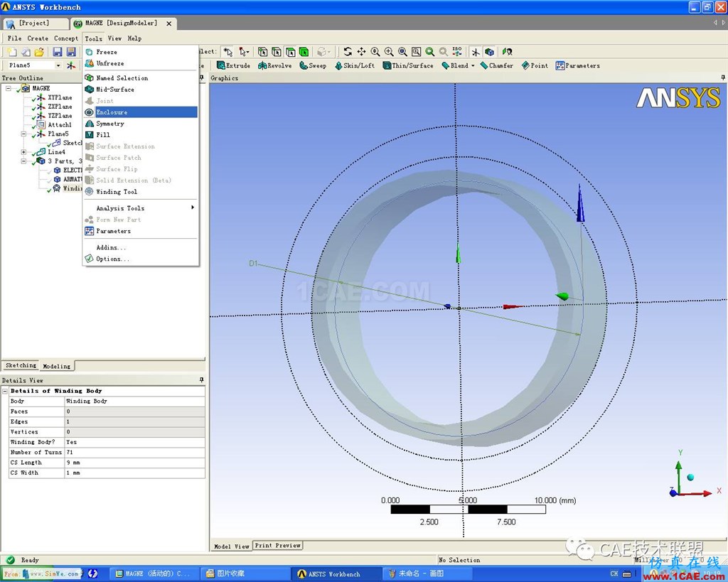
Task: Switch to the Sketching tab
Action: (21, 365)
